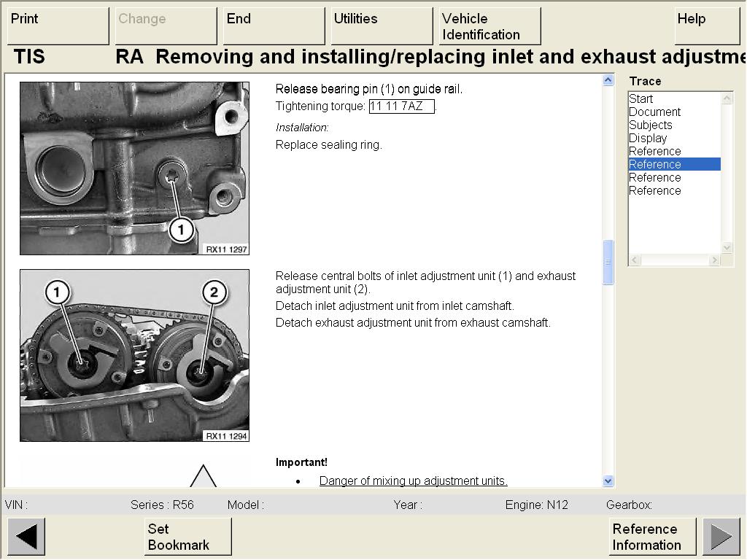
Task: Click Trace list scroll left arrow
Action: (x=635, y=260)
